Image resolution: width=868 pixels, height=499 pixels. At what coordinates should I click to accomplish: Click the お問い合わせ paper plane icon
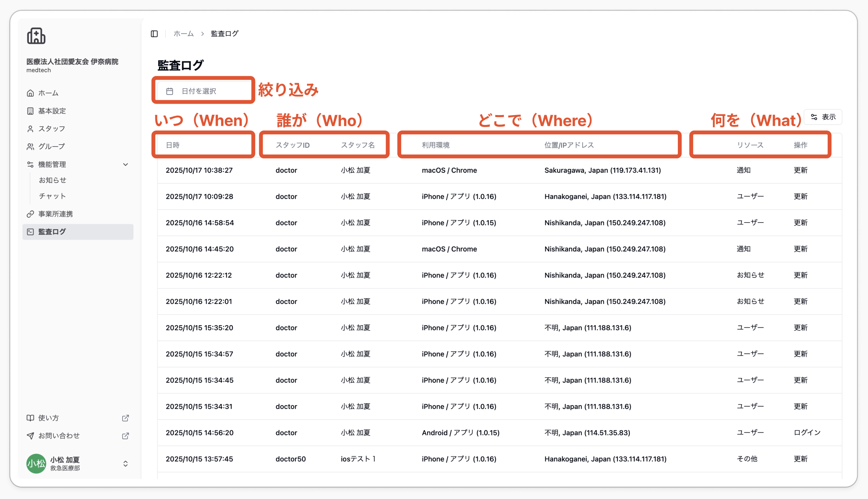pyautogui.click(x=30, y=436)
